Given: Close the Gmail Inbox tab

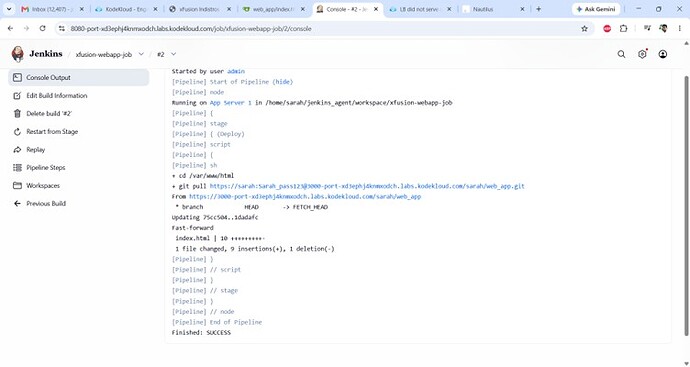Looking at the screenshot, I should click(81, 9).
